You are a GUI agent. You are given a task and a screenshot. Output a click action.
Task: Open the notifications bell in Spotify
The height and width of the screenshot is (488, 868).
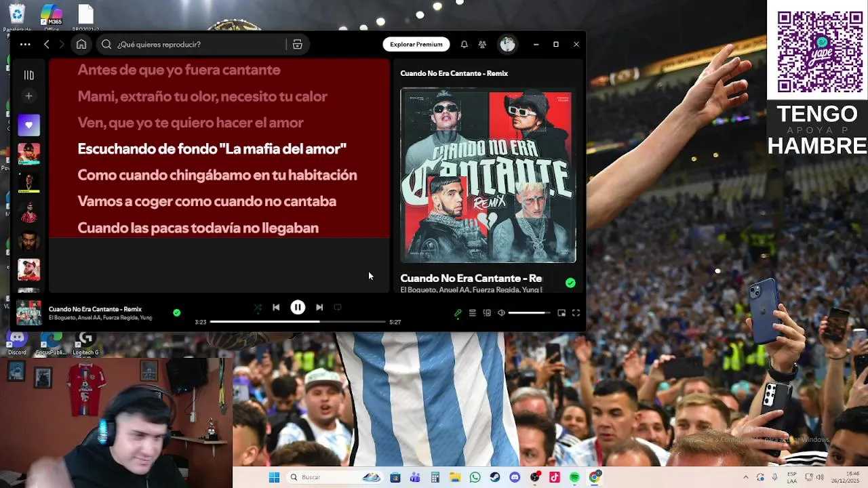(464, 44)
